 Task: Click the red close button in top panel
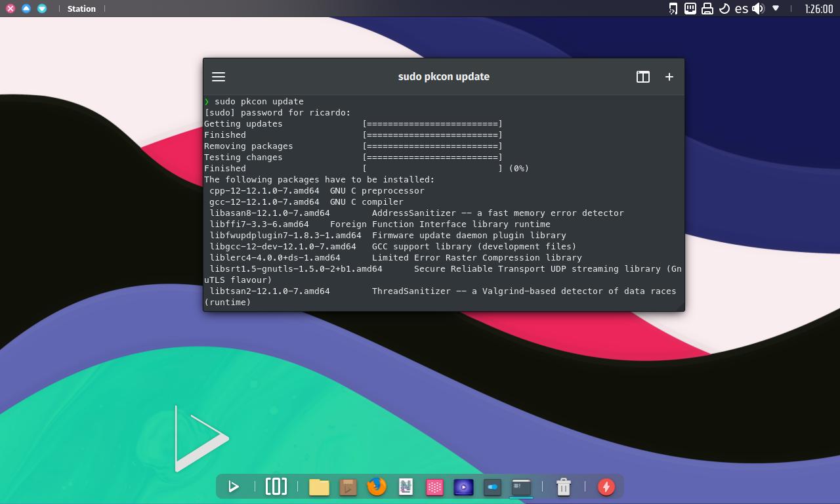(10, 9)
